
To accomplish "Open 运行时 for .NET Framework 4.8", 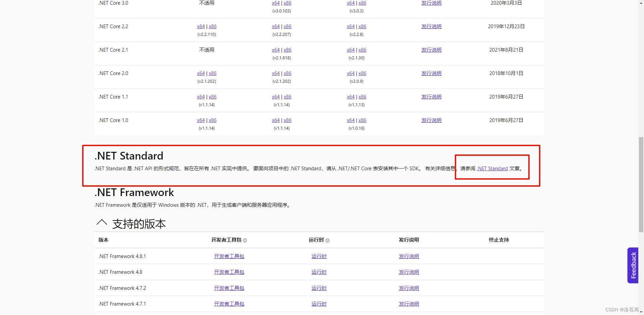I will 319,272.
